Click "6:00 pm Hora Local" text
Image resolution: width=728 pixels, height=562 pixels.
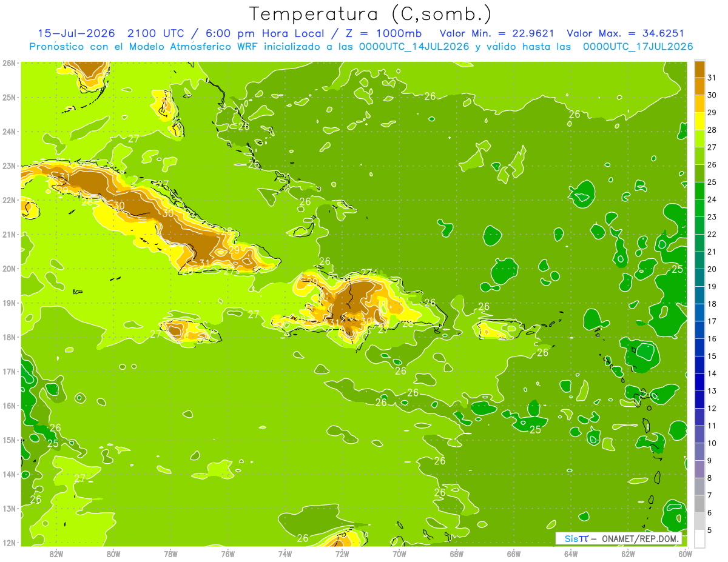pos(266,33)
